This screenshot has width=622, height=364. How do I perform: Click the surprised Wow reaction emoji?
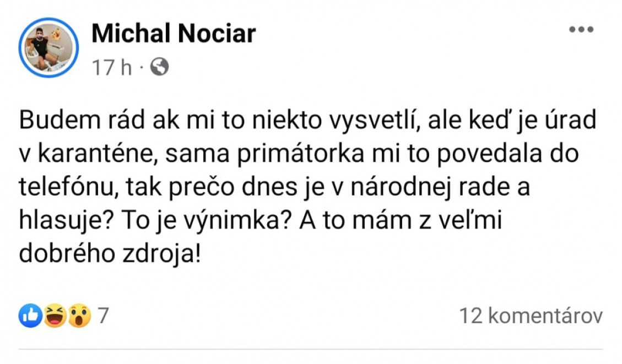click(79, 316)
